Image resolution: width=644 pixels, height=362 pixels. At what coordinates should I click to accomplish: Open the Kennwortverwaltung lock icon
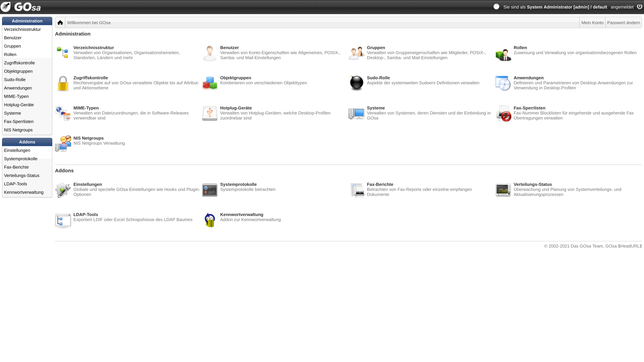pos(210,220)
